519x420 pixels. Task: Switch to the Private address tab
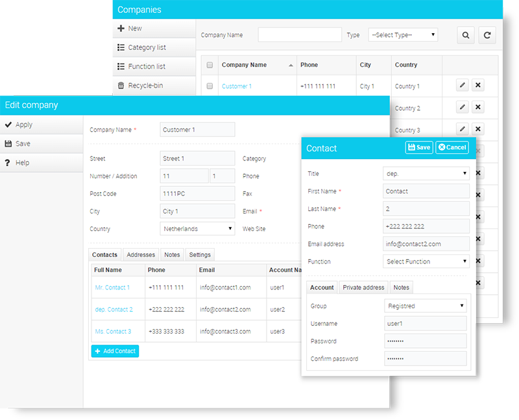tap(363, 288)
